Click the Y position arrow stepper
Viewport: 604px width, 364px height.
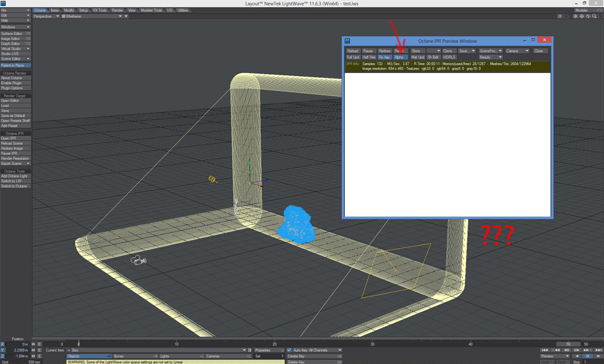(x=33, y=350)
